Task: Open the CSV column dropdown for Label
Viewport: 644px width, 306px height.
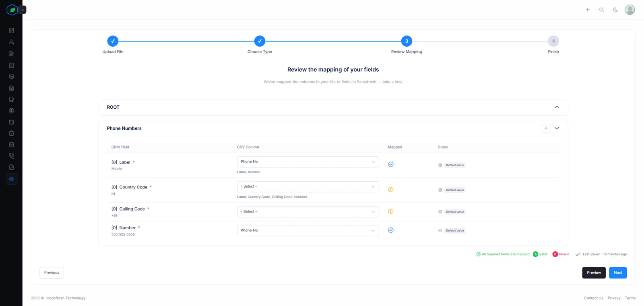Action: pos(308,162)
